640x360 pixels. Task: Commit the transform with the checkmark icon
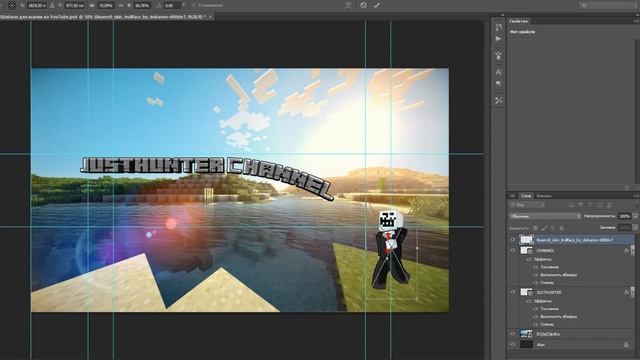pos(376,5)
